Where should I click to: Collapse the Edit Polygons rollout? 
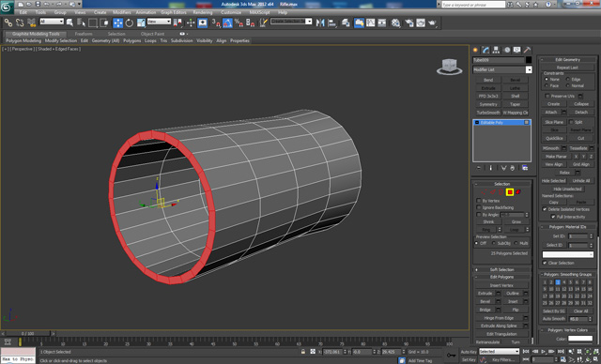click(501, 277)
